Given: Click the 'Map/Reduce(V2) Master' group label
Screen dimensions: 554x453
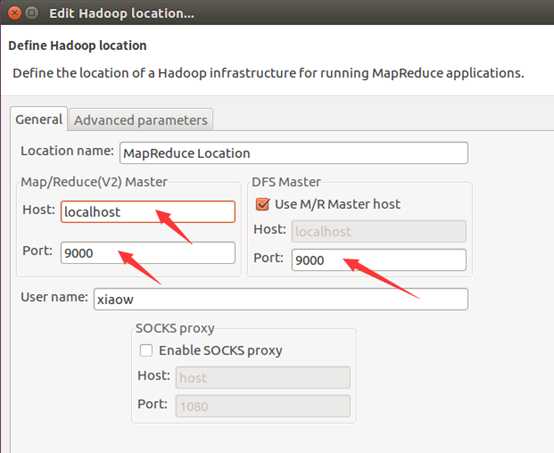Looking at the screenshot, I should pos(94,182).
